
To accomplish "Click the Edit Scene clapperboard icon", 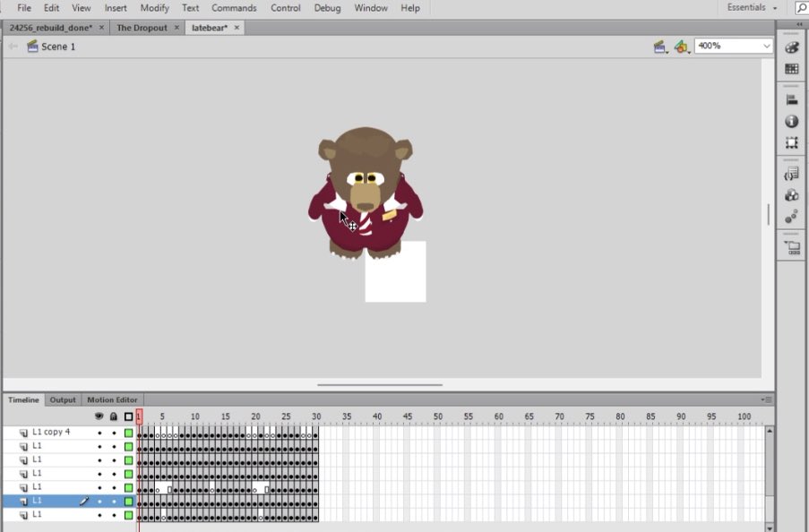I will 661,47.
